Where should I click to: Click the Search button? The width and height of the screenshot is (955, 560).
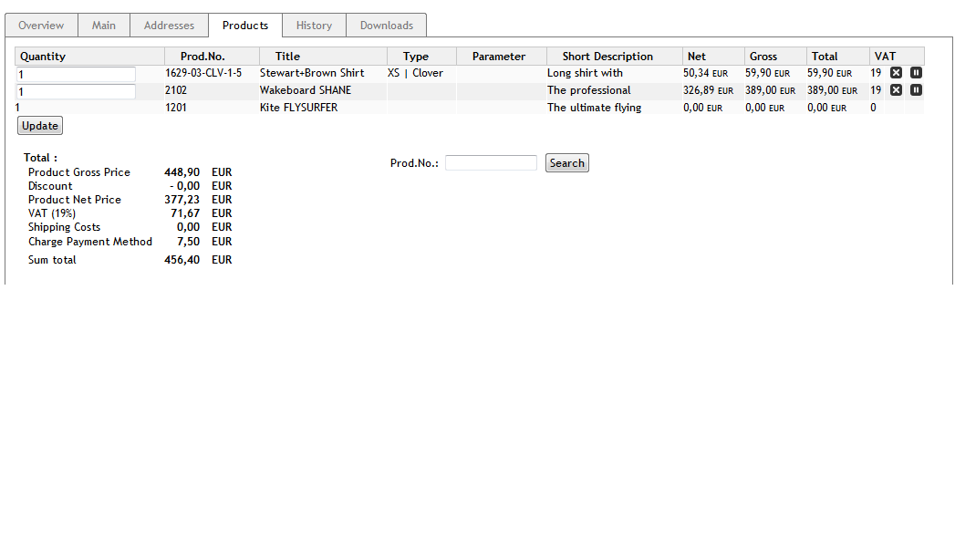(566, 163)
